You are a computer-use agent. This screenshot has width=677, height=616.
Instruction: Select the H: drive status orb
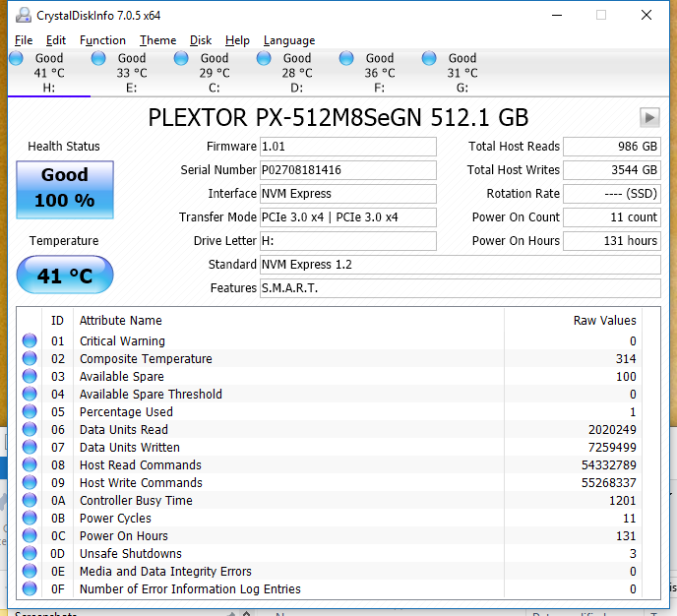[17, 59]
